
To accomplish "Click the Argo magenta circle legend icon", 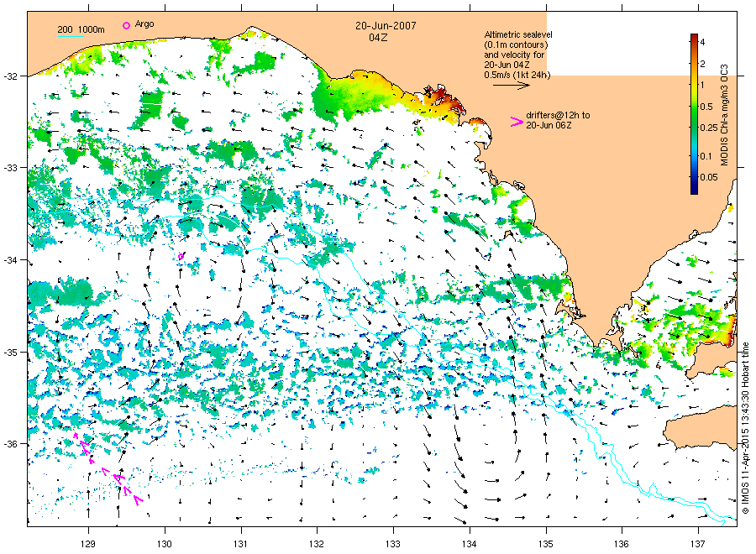I will (x=126, y=25).
